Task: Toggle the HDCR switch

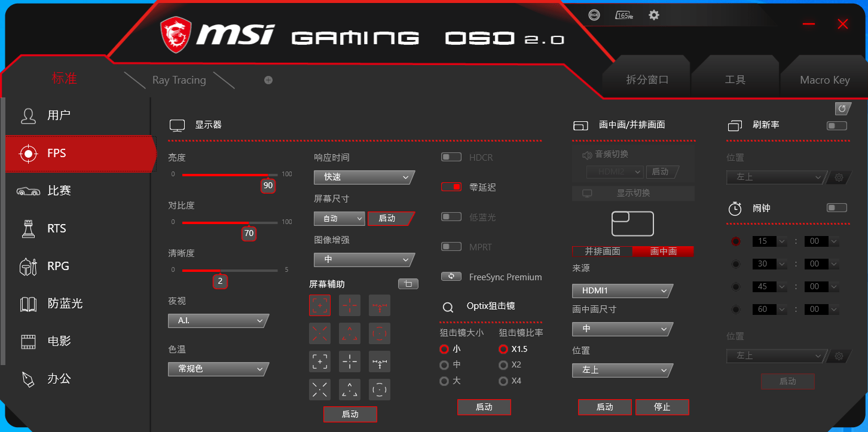Action: click(451, 157)
